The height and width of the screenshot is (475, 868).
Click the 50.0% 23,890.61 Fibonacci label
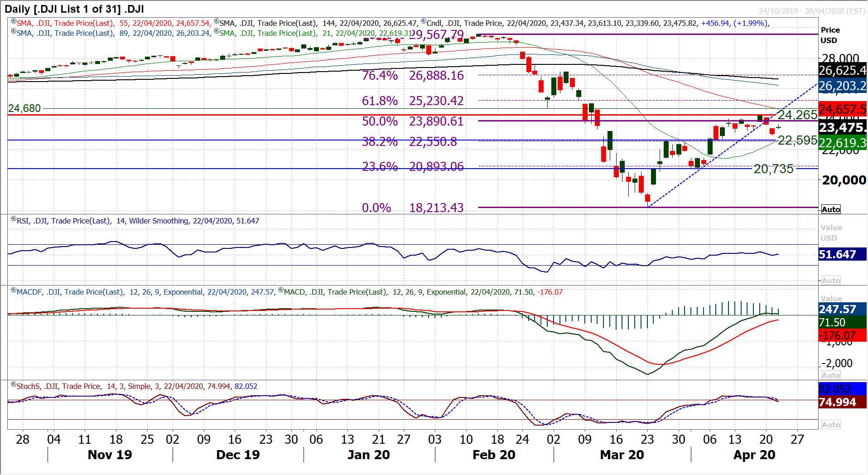pyautogui.click(x=413, y=121)
